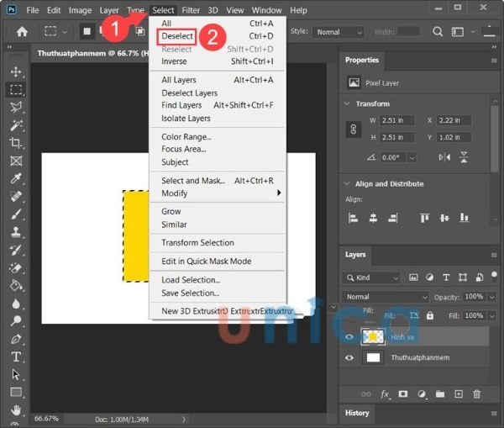Collapse the Align and Distribute section
This screenshot has width=504, height=428.
(x=347, y=183)
